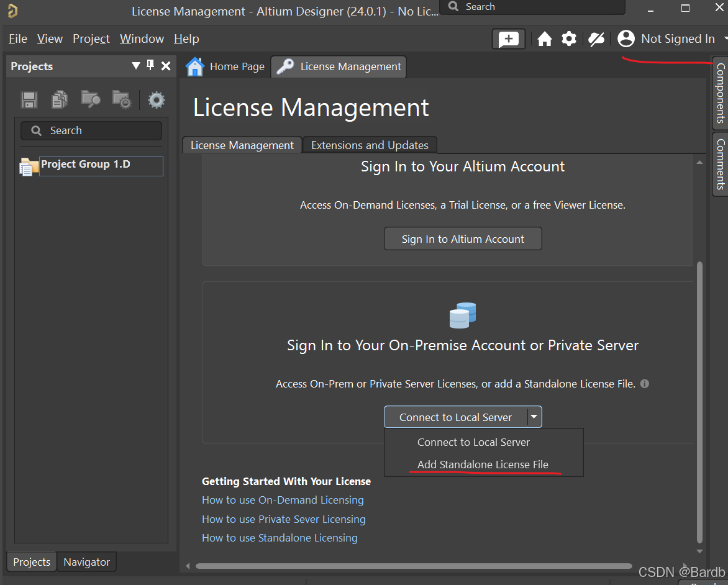Click the title bar Search field
728x585 pixels.
pos(532,6)
